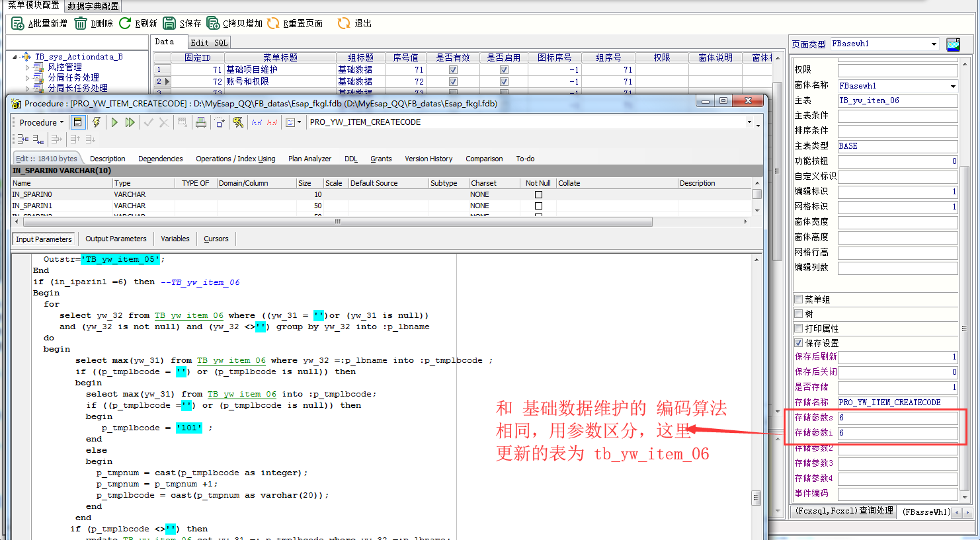Click the Charset column header in parameters grid
The width and height of the screenshot is (980, 540).
click(x=495, y=183)
